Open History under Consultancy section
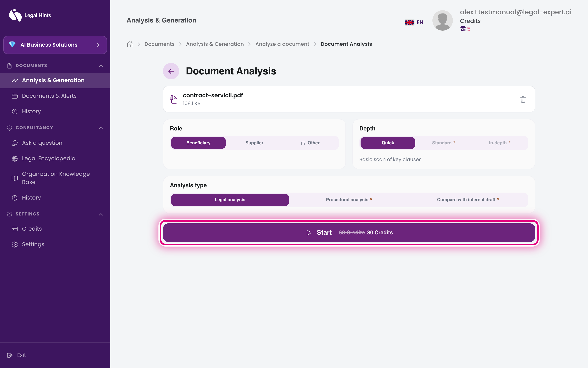This screenshot has width=588, height=368. coord(55,198)
